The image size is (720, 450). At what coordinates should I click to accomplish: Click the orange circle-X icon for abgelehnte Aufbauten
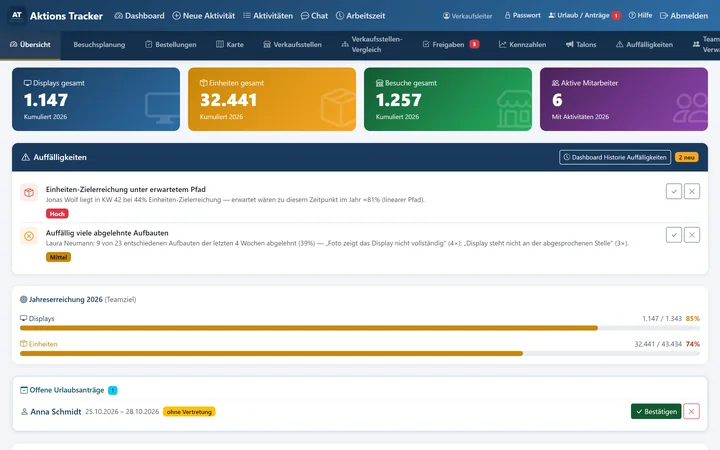29,236
